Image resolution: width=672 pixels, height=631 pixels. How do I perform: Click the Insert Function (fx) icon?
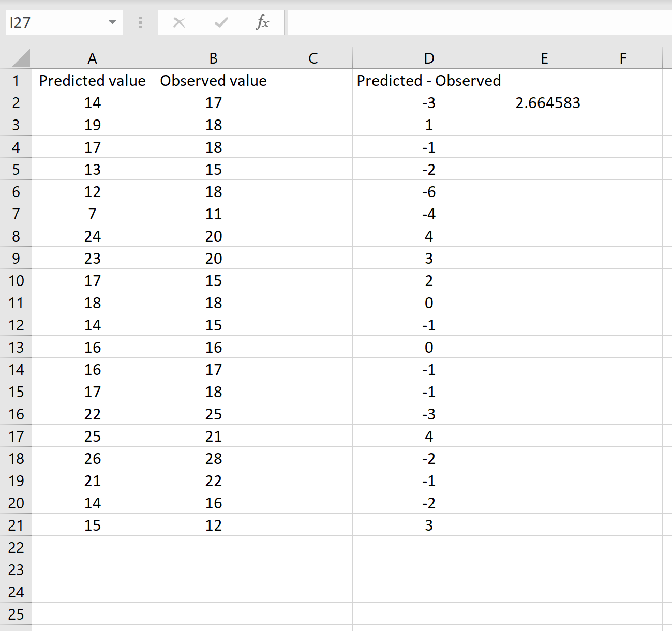[x=263, y=22]
